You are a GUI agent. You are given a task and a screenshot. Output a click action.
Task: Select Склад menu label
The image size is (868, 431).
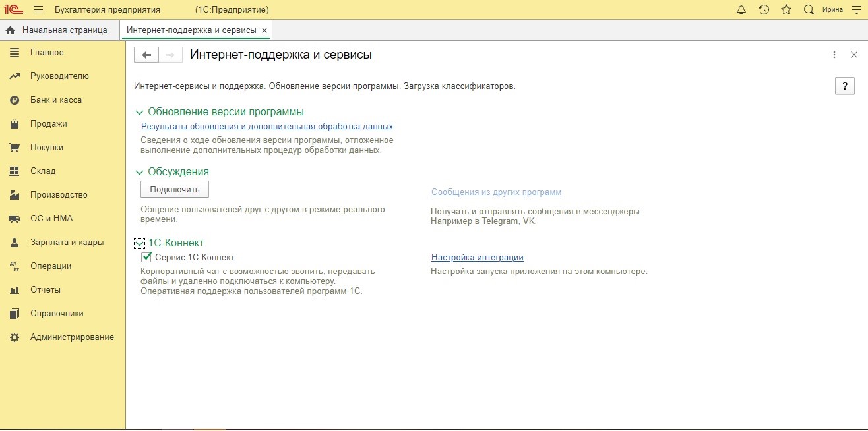coord(43,171)
